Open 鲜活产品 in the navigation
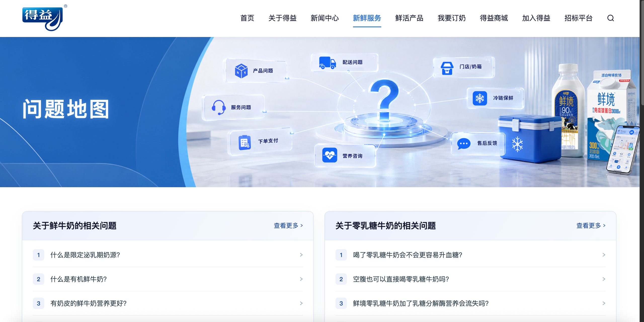Image resolution: width=644 pixels, height=322 pixels. (409, 18)
